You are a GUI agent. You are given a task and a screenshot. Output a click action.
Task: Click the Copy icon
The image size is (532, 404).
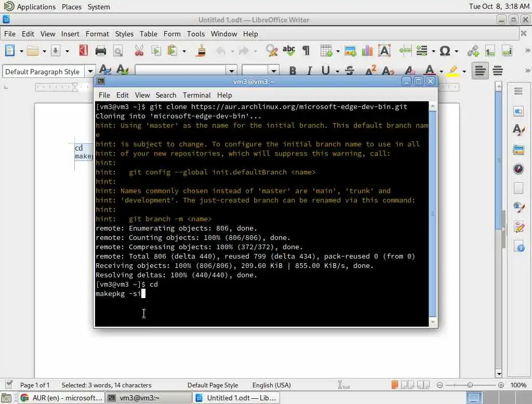coord(156,51)
